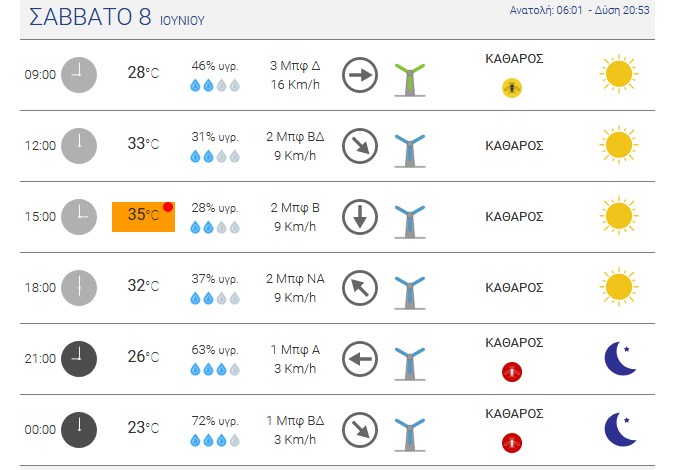Click the ΣΑΒΒΑΤΟ 8 ΙΟΥΝΙΟΥ day header
This screenshot has width=673, height=470.
(117, 17)
